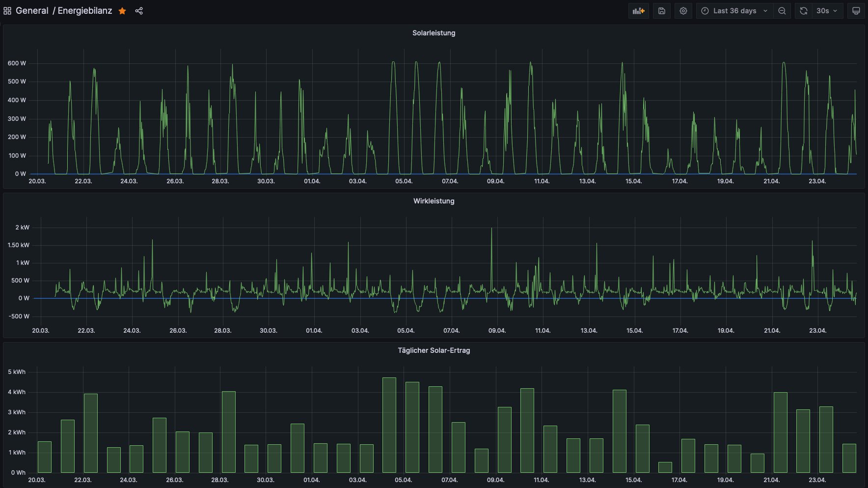Open the Täglicher Solar-Ertrag panel menu
868x488 pixels.
434,350
